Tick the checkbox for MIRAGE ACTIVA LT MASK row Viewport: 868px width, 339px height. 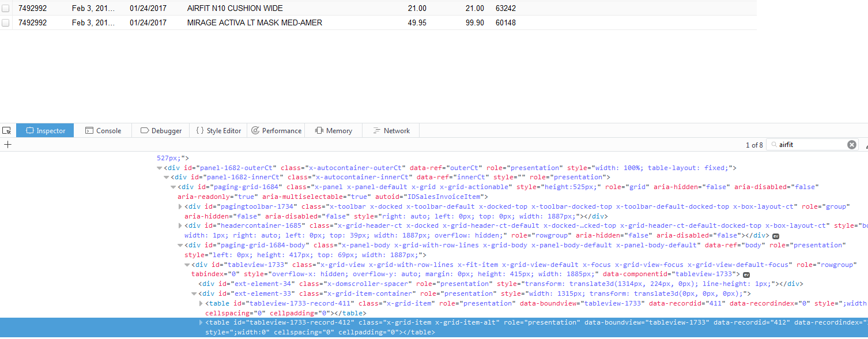coord(6,22)
